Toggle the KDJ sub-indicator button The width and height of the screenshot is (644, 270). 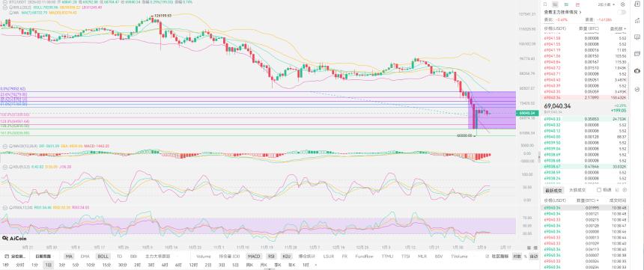coord(285,257)
